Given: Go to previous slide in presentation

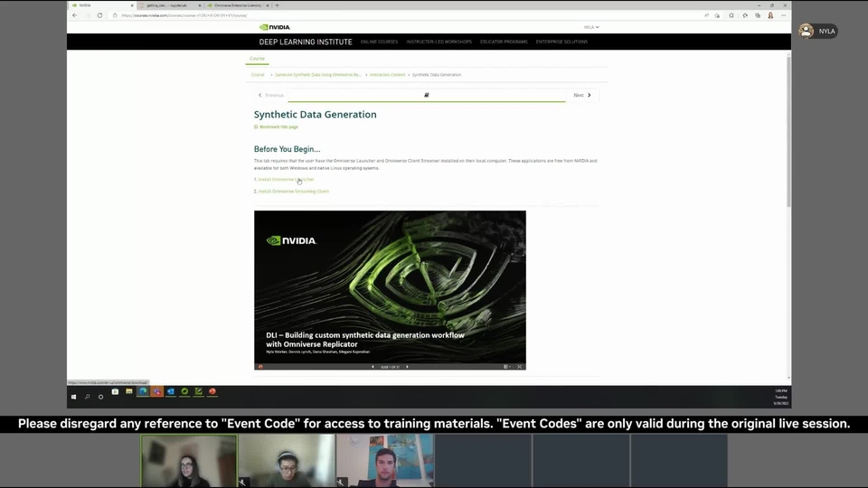Looking at the screenshot, I should (x=373, y=367).
